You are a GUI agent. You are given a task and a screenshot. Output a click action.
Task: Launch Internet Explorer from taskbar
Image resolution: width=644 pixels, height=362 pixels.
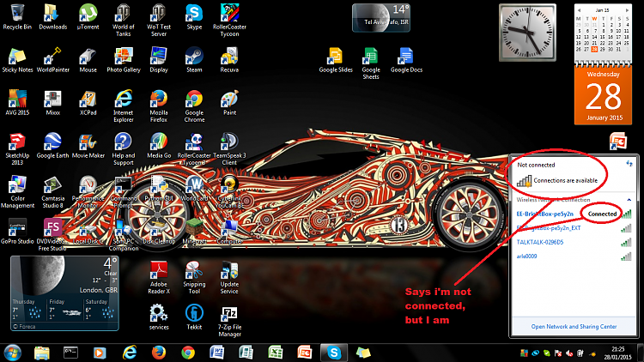pos(130,353)
